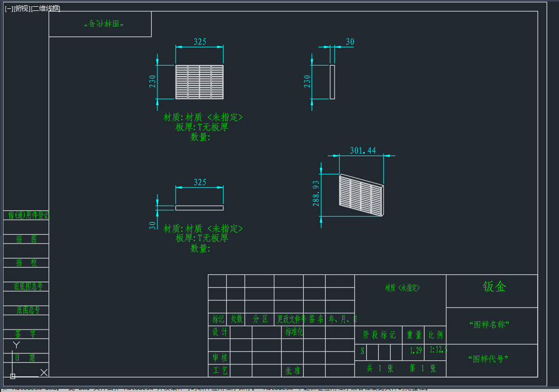Select the 分区 column header
Viewport: 559px width, 392px height.
click(x=260, y=319)
